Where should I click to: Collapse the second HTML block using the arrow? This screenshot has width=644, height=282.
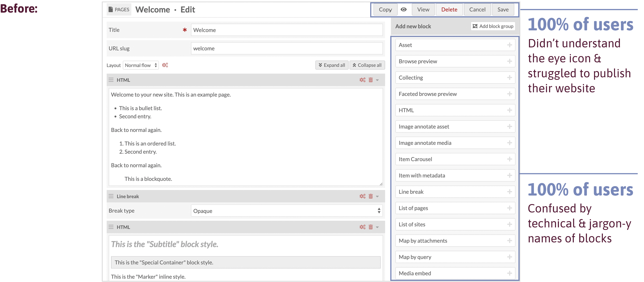[377, 227]
